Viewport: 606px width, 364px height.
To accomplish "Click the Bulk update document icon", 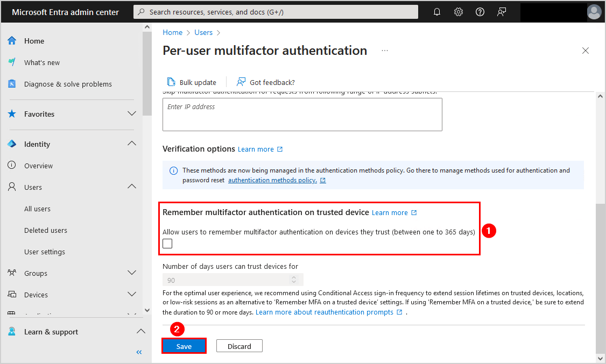I will coord(171,82).
